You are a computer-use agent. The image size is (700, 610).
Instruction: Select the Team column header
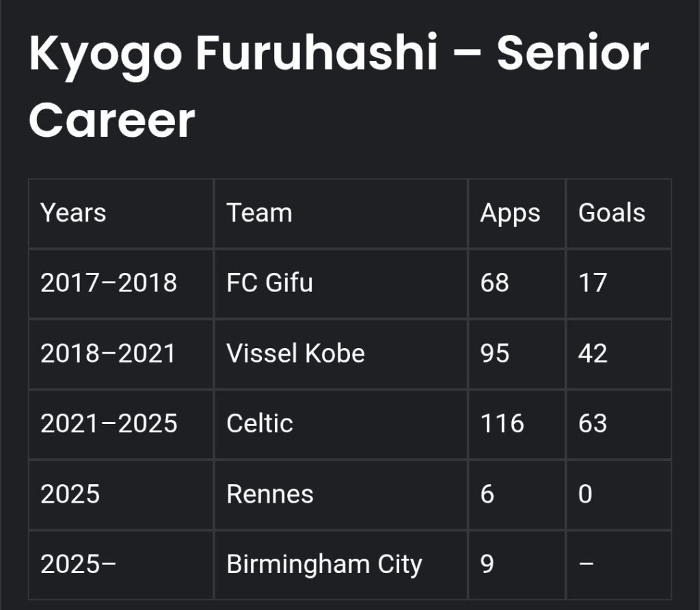click(x=341, y=213)
